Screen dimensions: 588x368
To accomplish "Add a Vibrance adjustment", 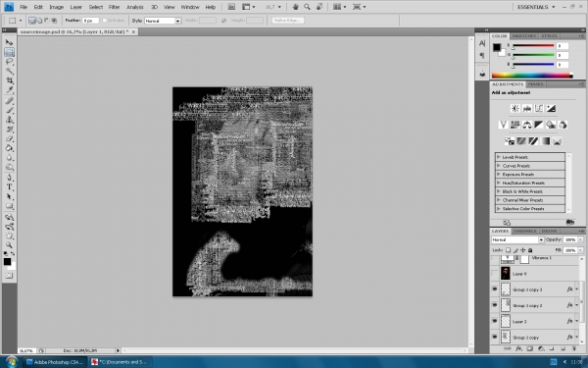I will [x=504, y=125].
